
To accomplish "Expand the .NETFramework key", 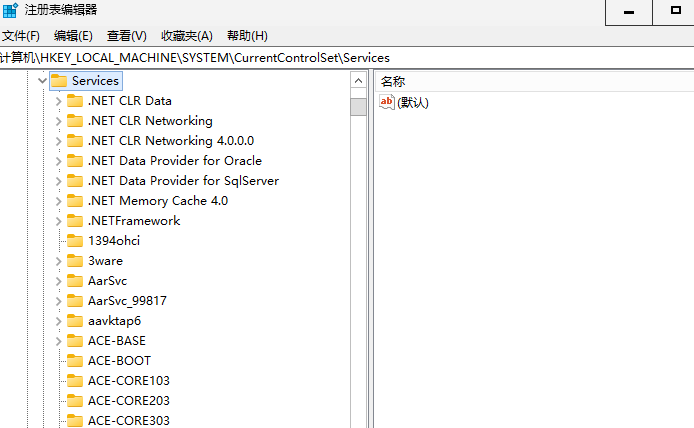I will click(58, 221).
